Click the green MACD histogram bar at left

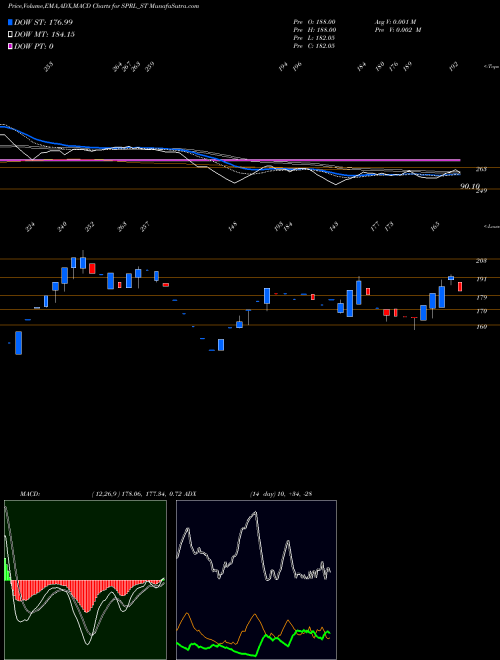point(7,569)
